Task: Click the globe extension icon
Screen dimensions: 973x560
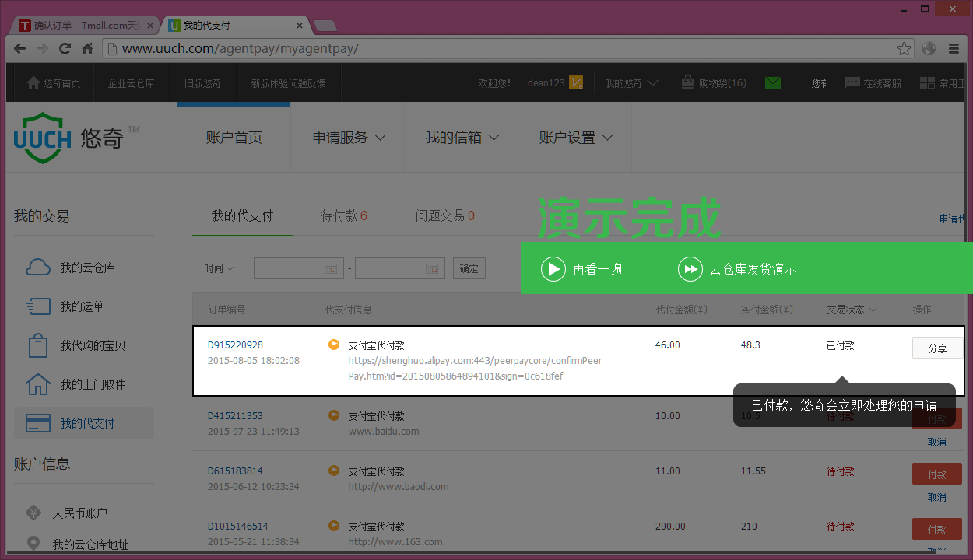Action: pyautogui.click(x=929, y=48)
